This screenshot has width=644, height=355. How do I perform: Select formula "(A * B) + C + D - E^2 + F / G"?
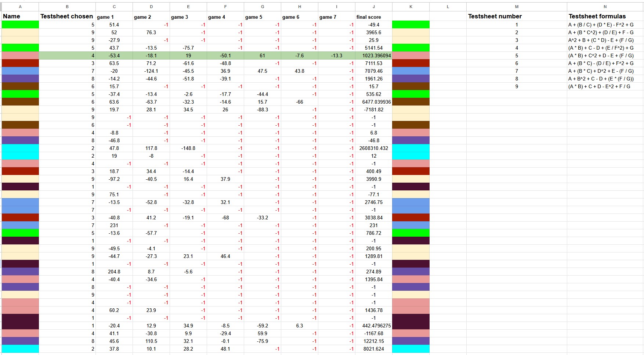tap(605, 86)
